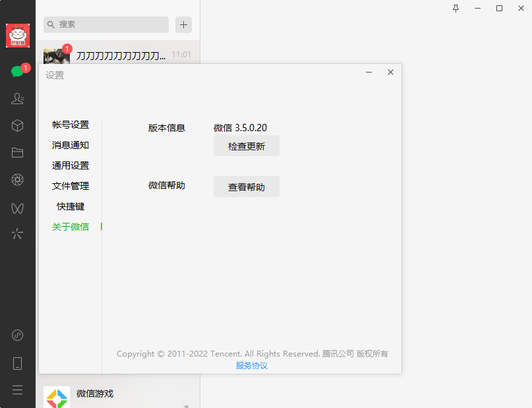Click the plus button beside search
The width and height of the screenshot is (532, 408).
[183, 25]
